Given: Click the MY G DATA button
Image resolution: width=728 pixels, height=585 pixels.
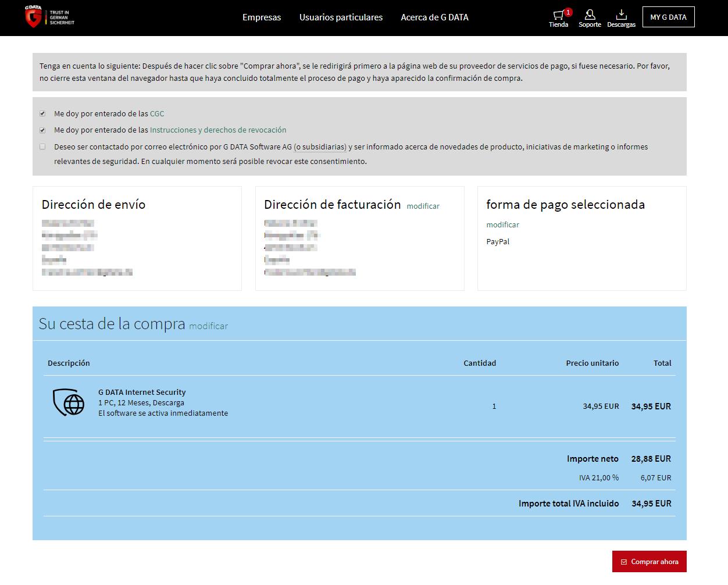Looking at the screenshot, I should point(668,17).
